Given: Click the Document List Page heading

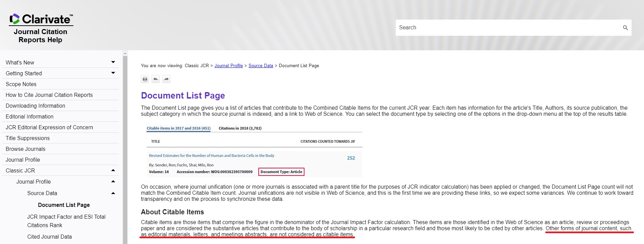Looking at the screenshot, I should (x=183, y=96).
